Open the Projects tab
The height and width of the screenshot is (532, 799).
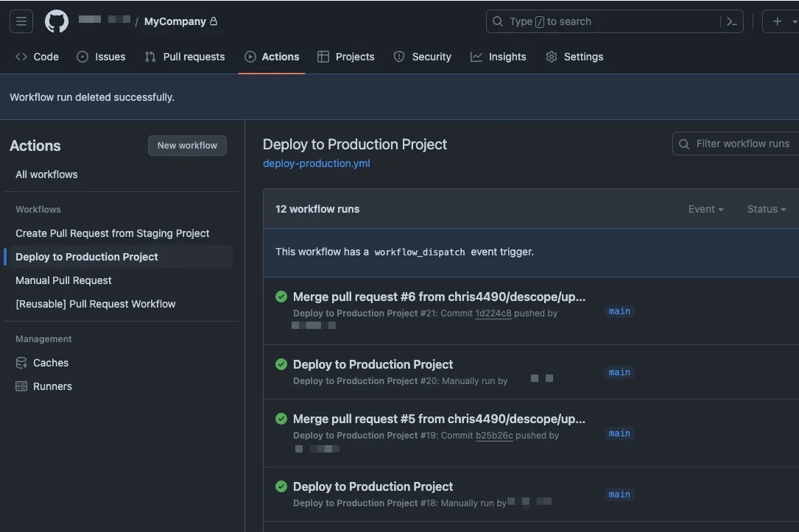coord(345,57)
